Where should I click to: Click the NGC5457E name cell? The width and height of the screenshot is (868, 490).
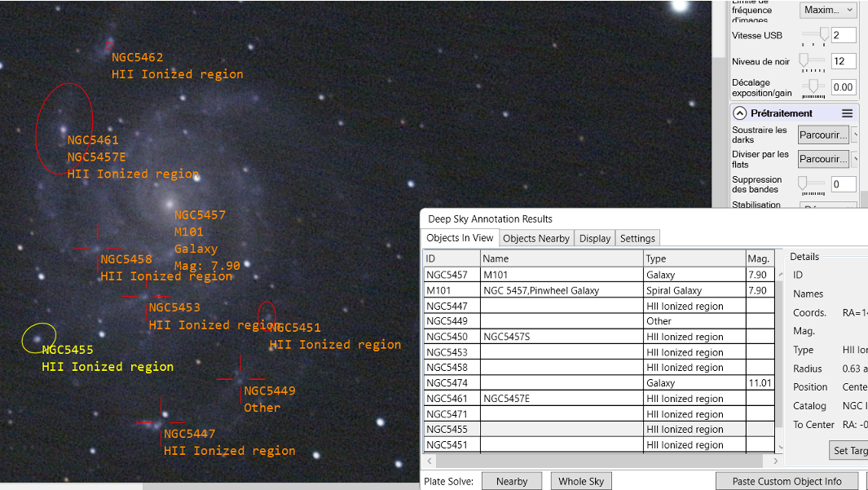pos(562,399)
